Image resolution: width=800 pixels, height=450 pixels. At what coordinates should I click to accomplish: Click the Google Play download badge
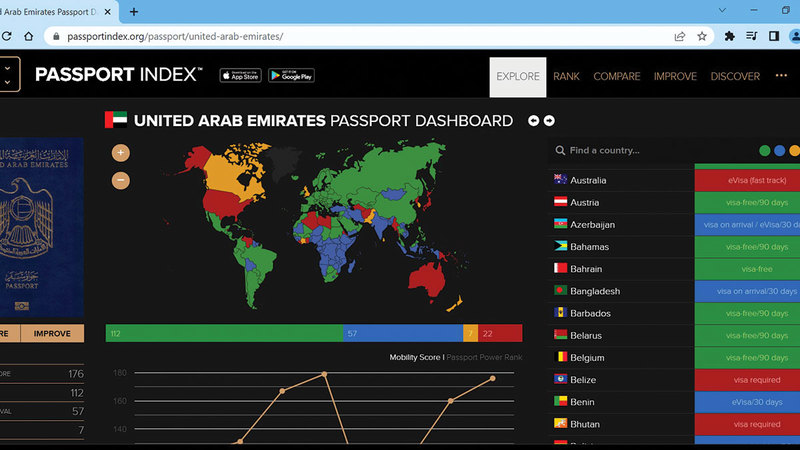point(291,75)
